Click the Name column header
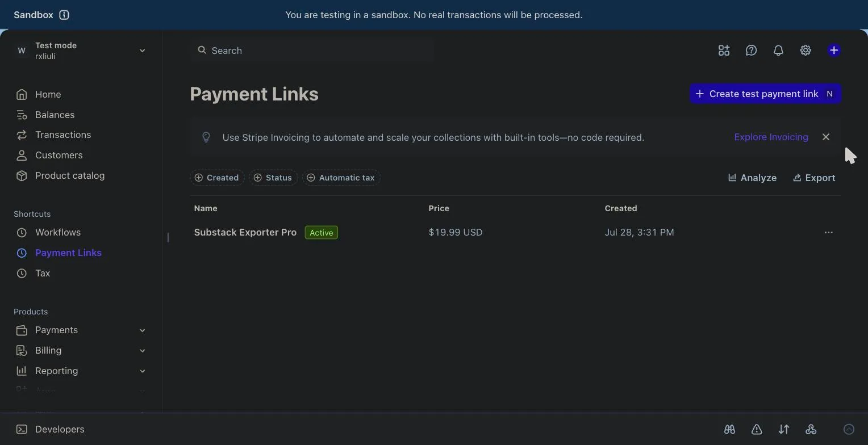Viewport: 868px width, 445px height. point(206,208)
